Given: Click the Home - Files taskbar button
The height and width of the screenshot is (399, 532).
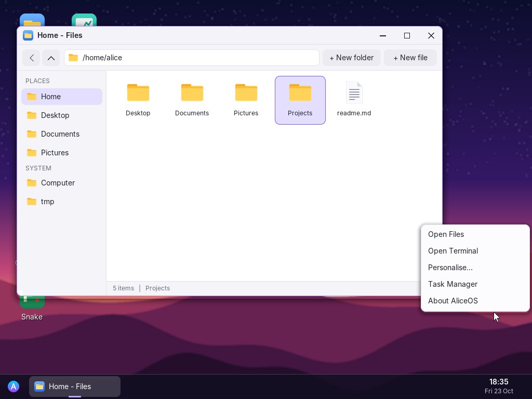Looking at the screenshot, I should coord(75,387).
